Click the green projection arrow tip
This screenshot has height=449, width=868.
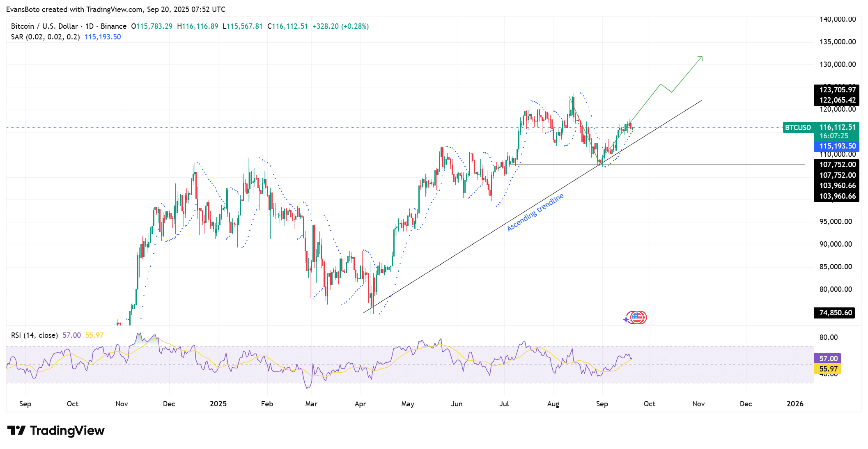tap(702, 57)
